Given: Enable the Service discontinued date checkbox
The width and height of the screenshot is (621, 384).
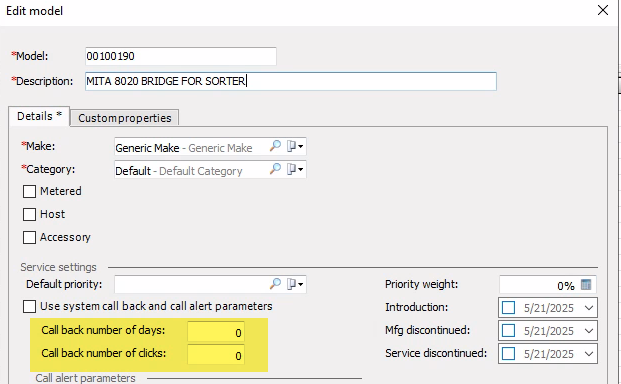Looking at the screenshot, I should pos(508,354).
